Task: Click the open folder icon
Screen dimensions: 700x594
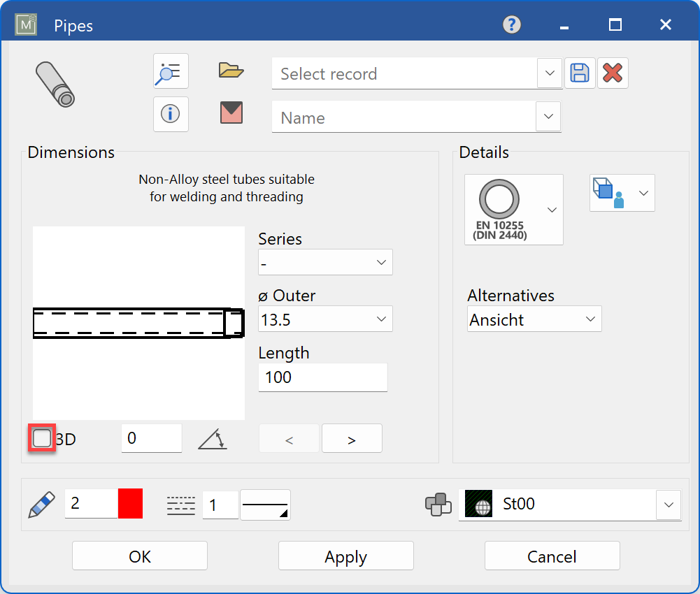Action: (x=231, y=71)
